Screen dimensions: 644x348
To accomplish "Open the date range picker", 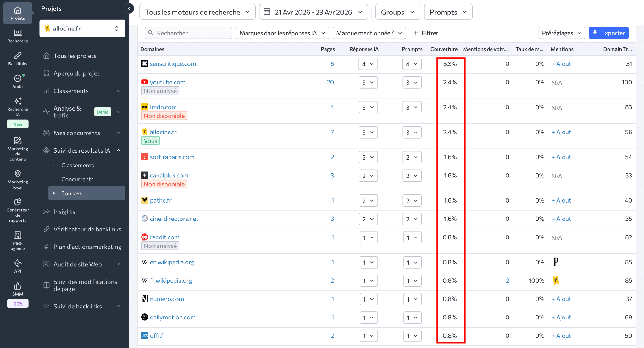I will [x=313, y=12].
